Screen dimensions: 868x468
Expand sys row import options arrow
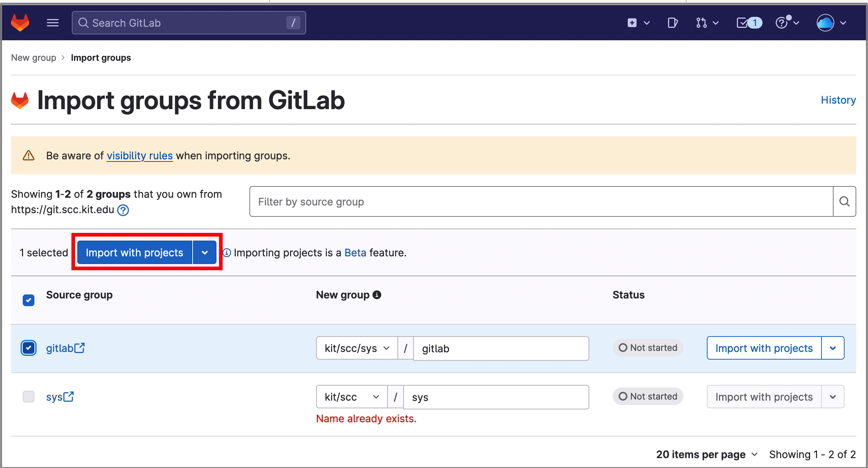point(833,397)
